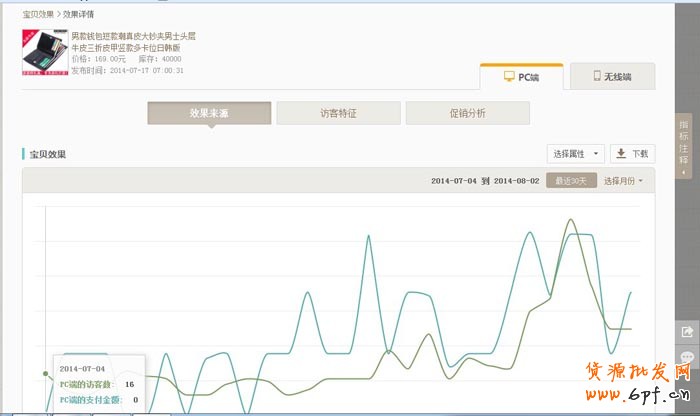Image resolution: width=700 pixels, height=416 pixels.
Task: Click the download arrow icon beside 下载
Action: [x=621, y=154]
